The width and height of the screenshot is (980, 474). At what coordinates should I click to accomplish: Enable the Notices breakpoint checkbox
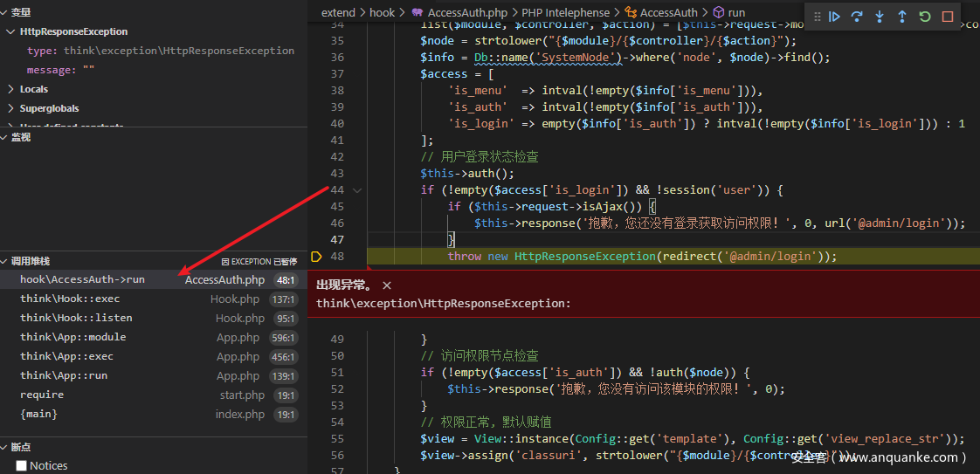click(x=22, y=466)
